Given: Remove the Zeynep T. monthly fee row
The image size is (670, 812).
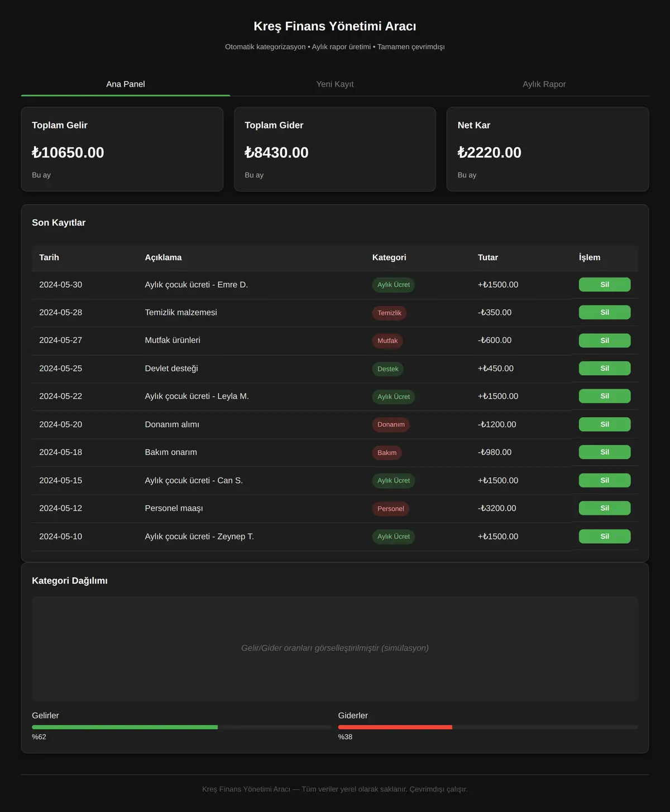Looking at the screenshot, I should pos(605,537).
